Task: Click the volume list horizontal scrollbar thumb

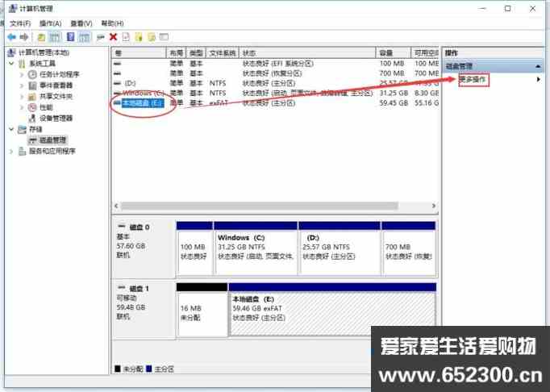Action: coord(259,206)
